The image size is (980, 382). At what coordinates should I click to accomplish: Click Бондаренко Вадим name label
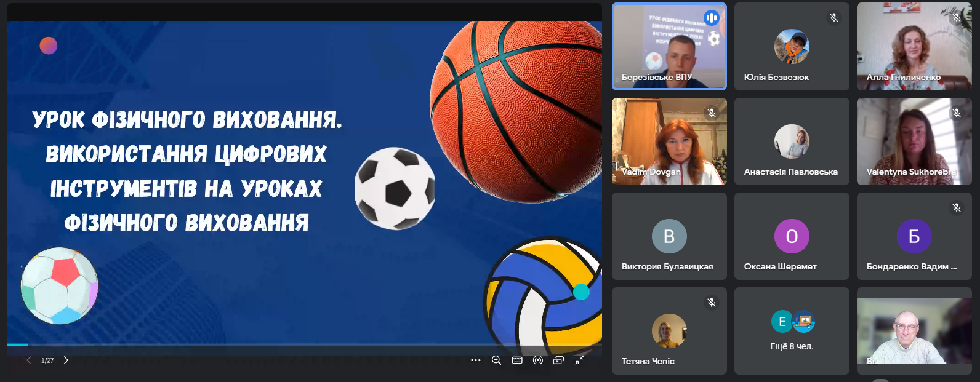[x=911, y=266]
